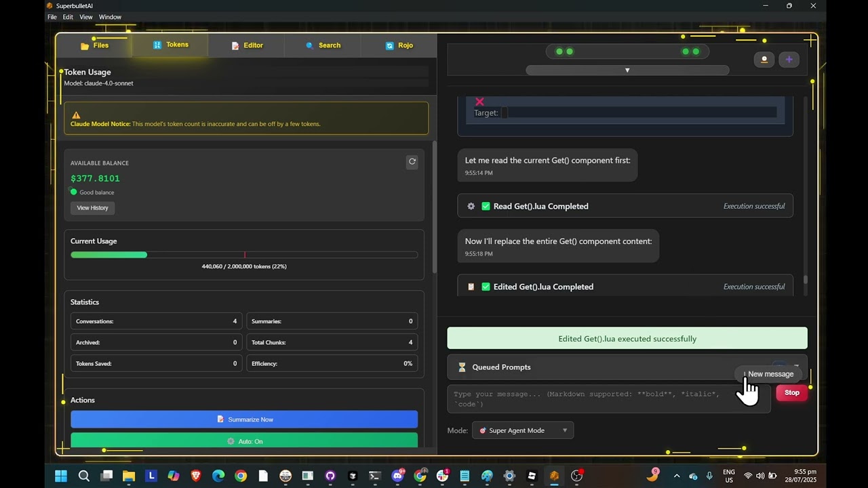Screen dimensions: 868x488
Task: Open the Window menu
Action: coord(110,17)
